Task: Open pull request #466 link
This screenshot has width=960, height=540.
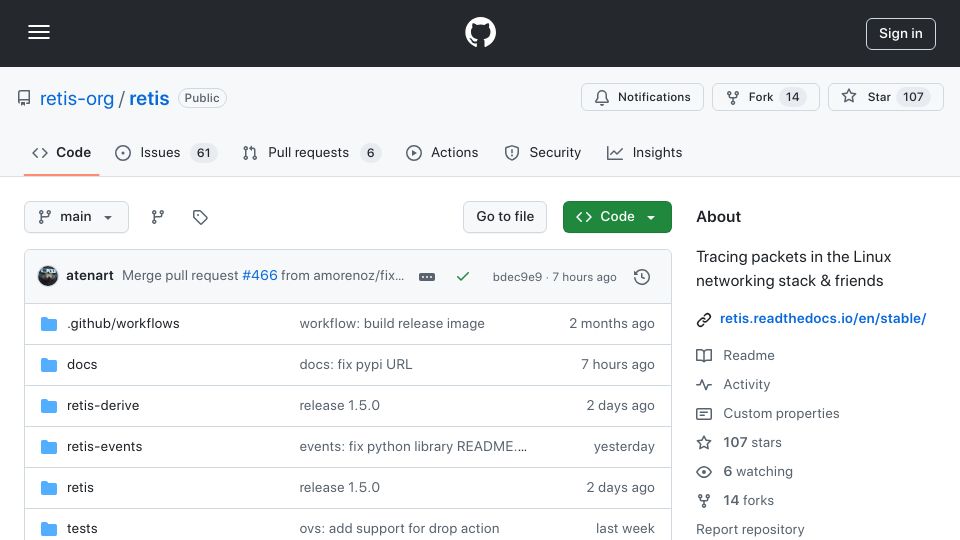Action: (260, 276)
